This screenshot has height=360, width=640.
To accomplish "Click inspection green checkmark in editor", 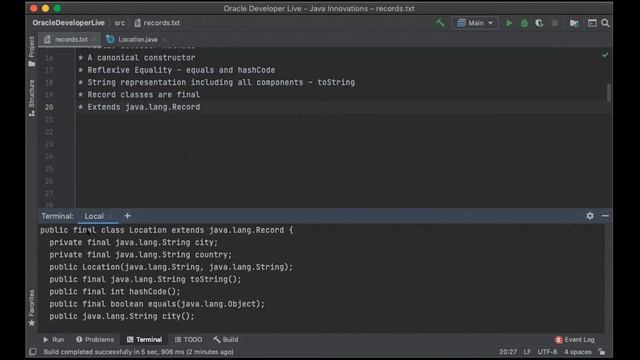I will [x=605, y=55].
